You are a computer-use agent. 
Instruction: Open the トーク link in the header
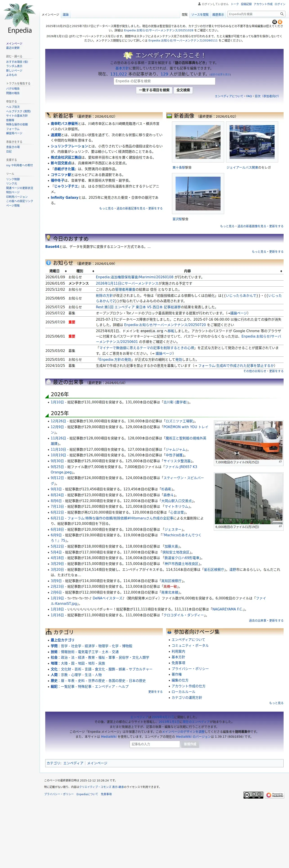pos(235,4)
